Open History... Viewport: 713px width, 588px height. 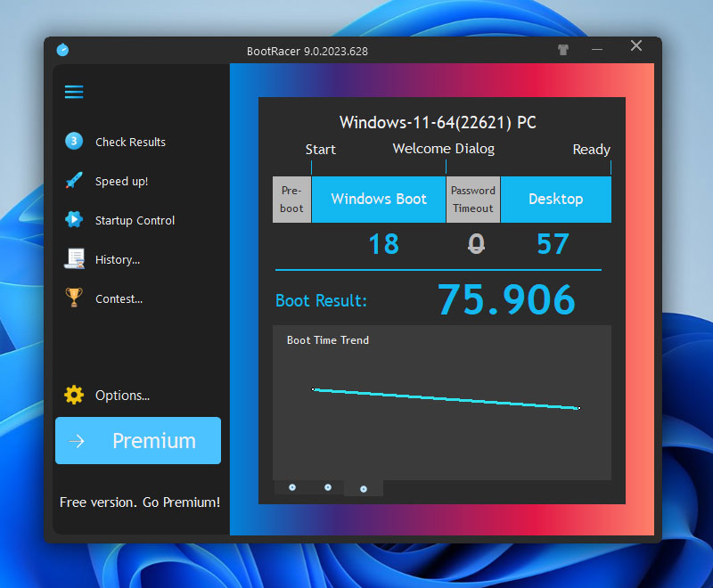118,259
